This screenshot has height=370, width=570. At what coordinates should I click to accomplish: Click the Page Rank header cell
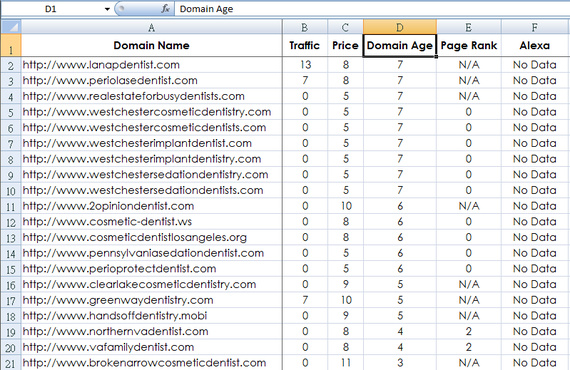[x=469, y=45]
